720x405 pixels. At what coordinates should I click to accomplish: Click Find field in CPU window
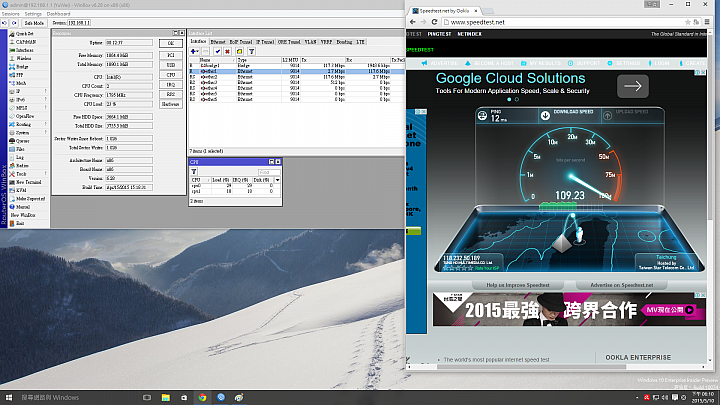coord(269,172)
